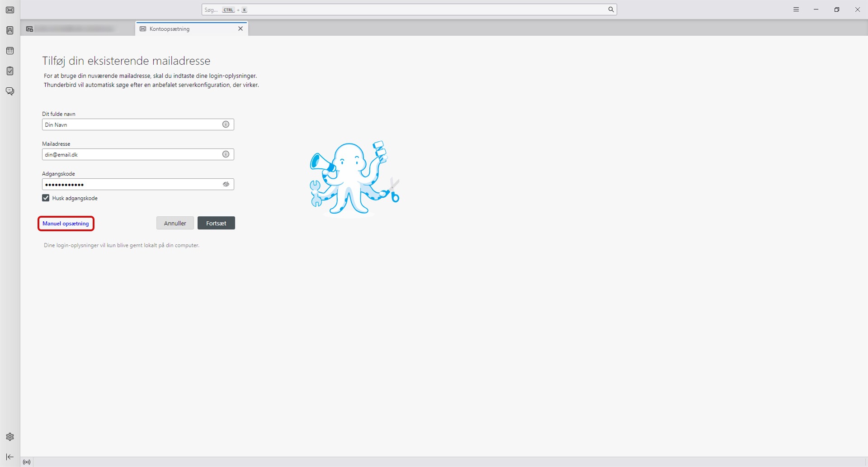Click the Manuel opsætning link
The image size is (868, 467).
click(x=66, y=224)
